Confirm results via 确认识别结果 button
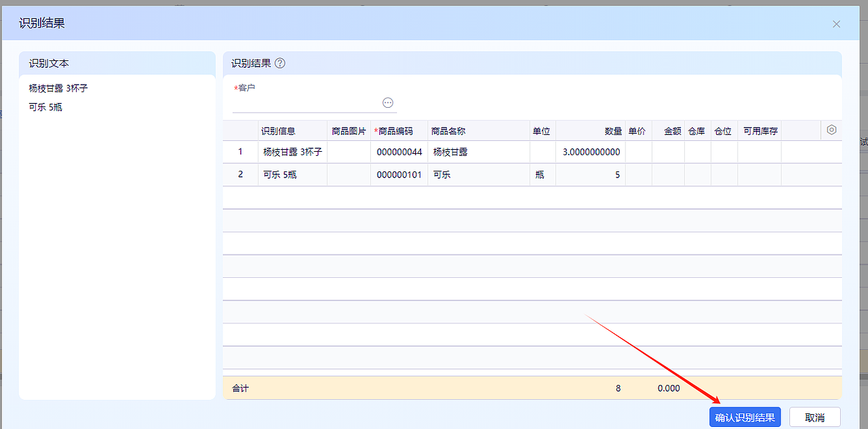Image resolution: width=868 pixels, height=429 pixels. pyautogui.click(x=744, y=417)
